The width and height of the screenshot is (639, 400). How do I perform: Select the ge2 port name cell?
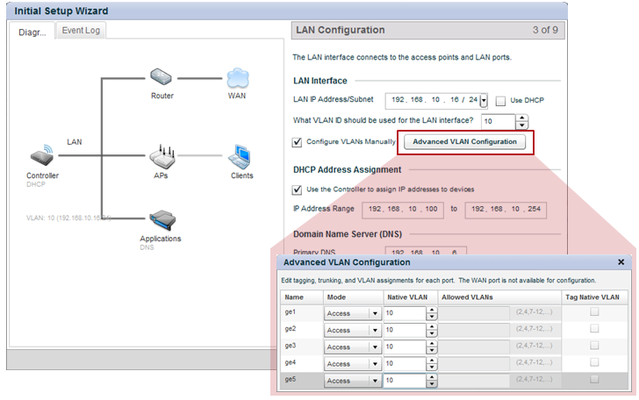(x=302, y=330)
